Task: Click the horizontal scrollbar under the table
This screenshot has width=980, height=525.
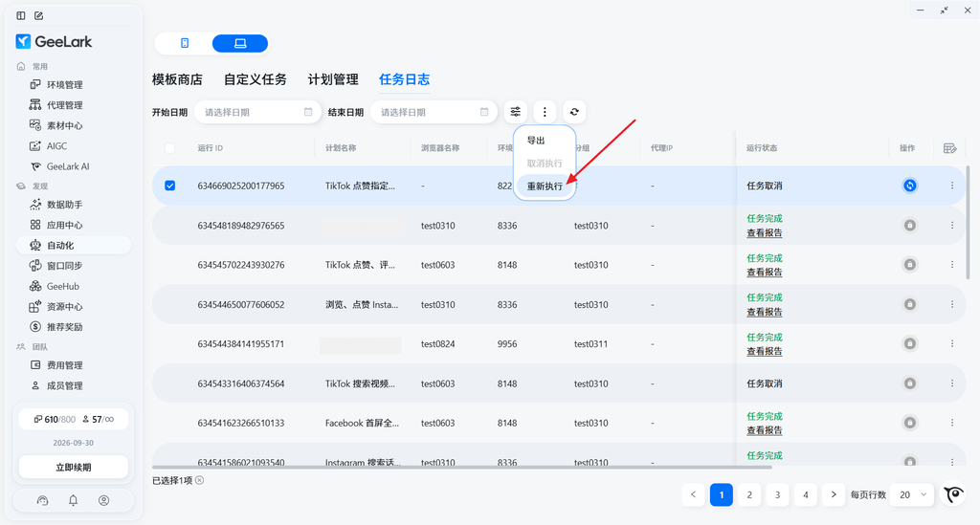Action: [462, 467]
